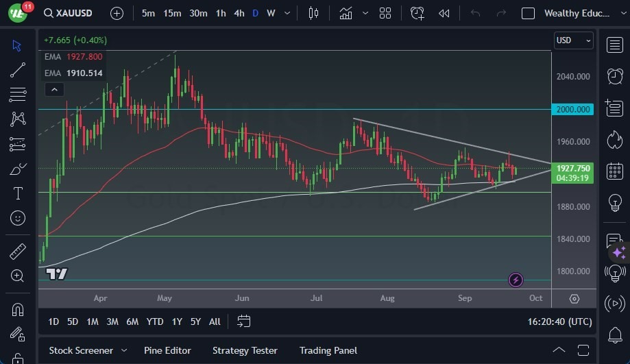Click the XAUUSD symbol search field
Image resolution: width=630 pixels, height=364 pixels.
[68, 13]
